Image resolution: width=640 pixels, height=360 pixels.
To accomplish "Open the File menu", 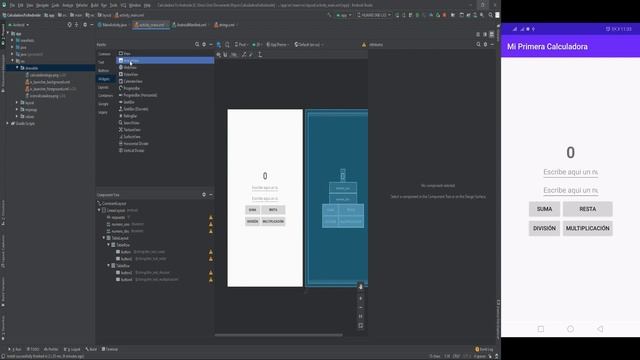I will pos(12,5).
